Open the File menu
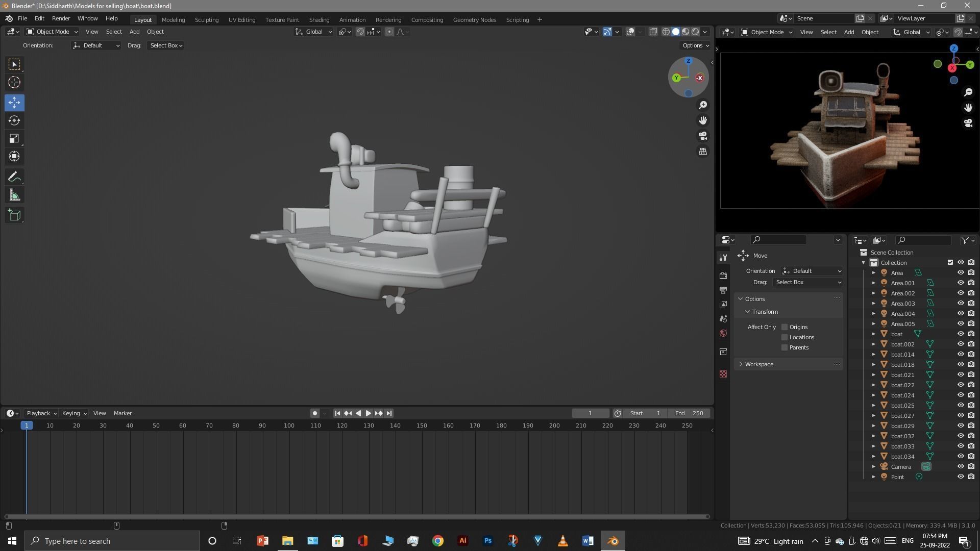This screenshot has width=980, height=551. 22,18
